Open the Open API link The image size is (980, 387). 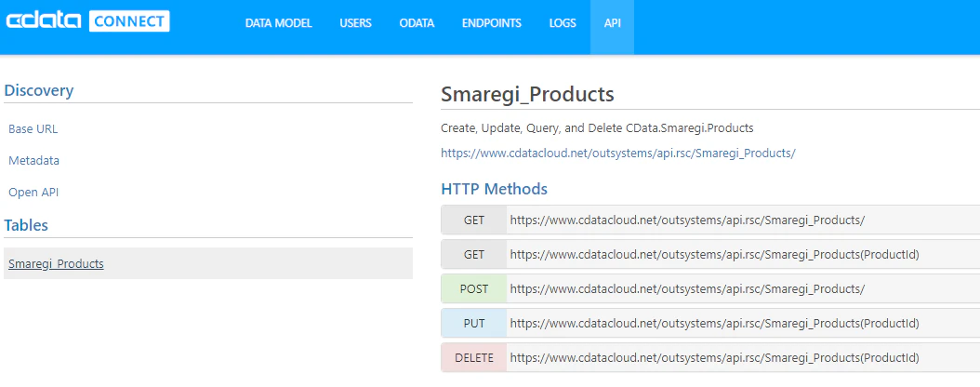click(x=33, y=193)
